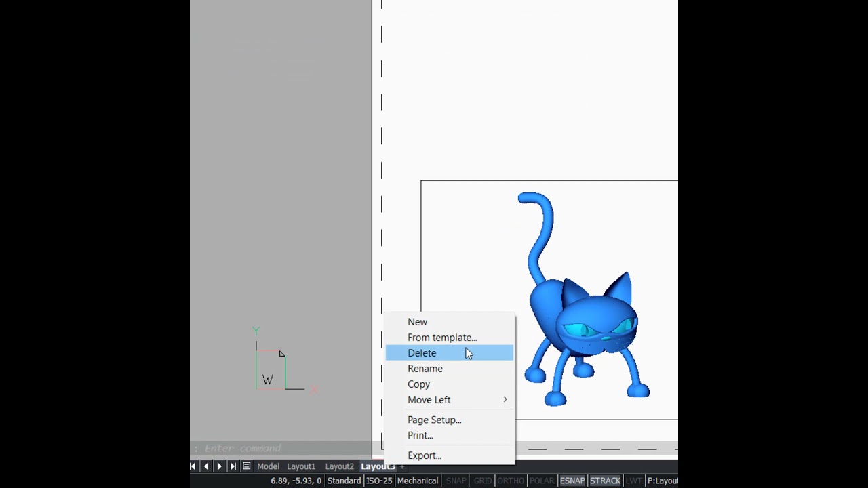Click next layout tab arrow
Image resolution: width=868 pixels, height=488 pixels.
tap(219, 466)
